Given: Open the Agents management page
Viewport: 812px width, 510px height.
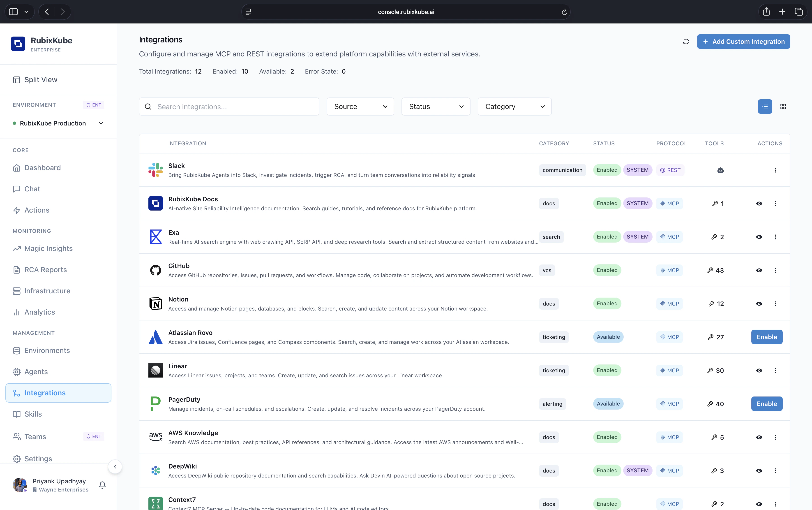Looking at the screenshot, I should (x=36, y=371).
